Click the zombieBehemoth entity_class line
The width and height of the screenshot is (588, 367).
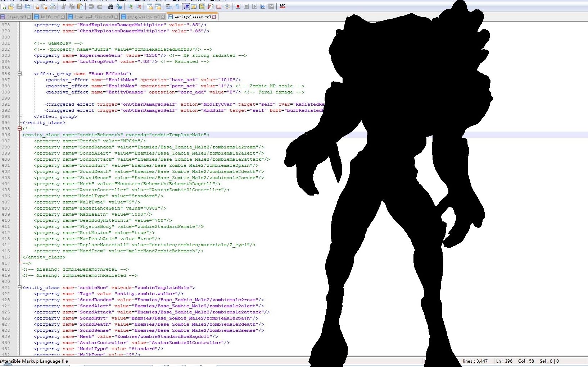[x=116, y=135]
